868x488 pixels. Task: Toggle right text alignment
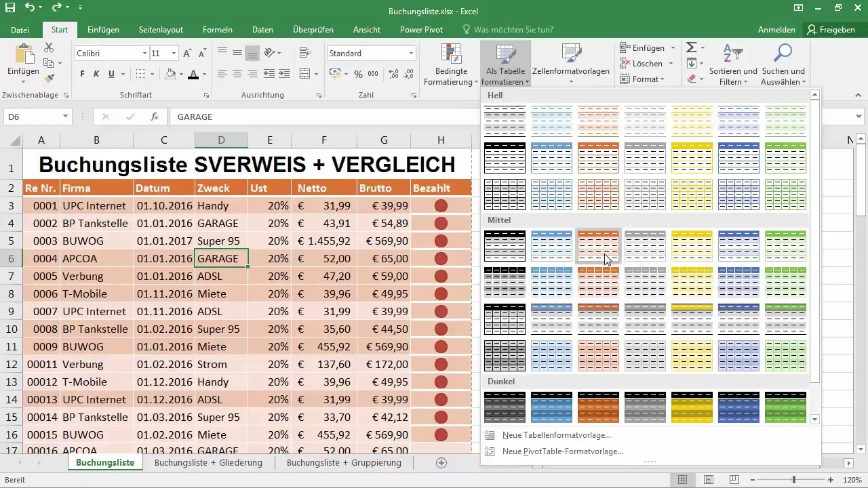pyautogui.click(x=252, y=74)
